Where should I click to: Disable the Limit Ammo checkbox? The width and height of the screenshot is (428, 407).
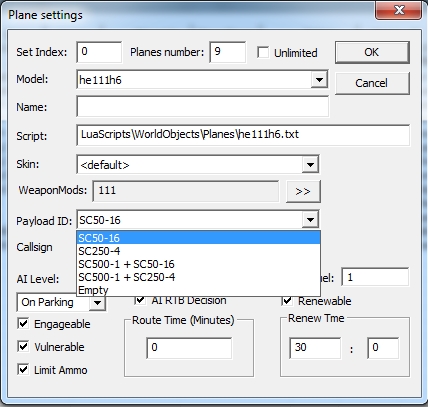pyautogui.click(x=23, y=370)
